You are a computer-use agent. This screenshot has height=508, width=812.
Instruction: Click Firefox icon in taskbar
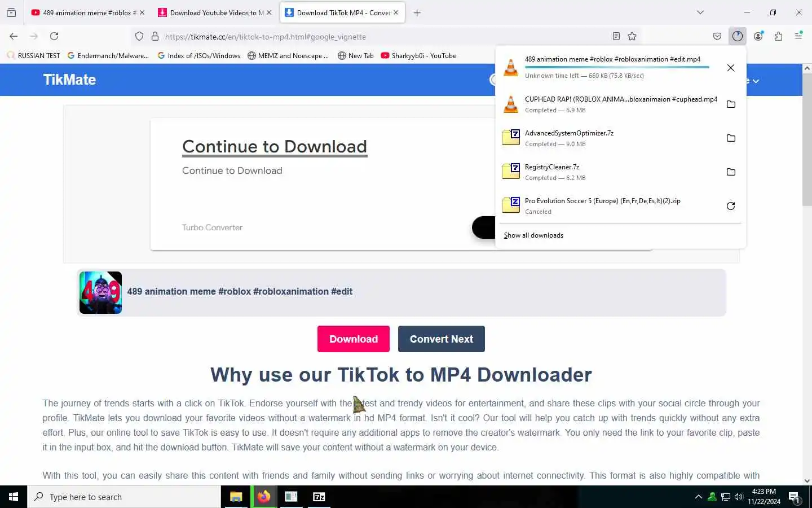(263, 497)
